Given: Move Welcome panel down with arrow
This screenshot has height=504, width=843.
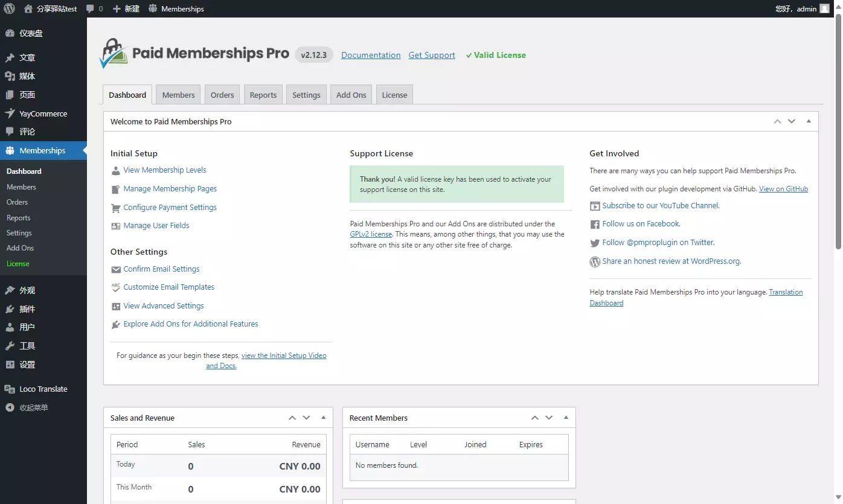Looking at the screenshot, I should 792,121.
